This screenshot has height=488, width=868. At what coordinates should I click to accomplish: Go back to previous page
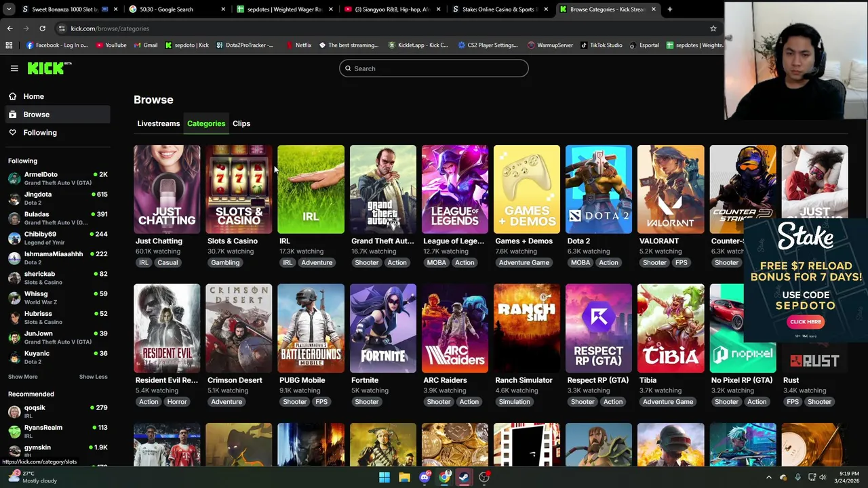9,28
